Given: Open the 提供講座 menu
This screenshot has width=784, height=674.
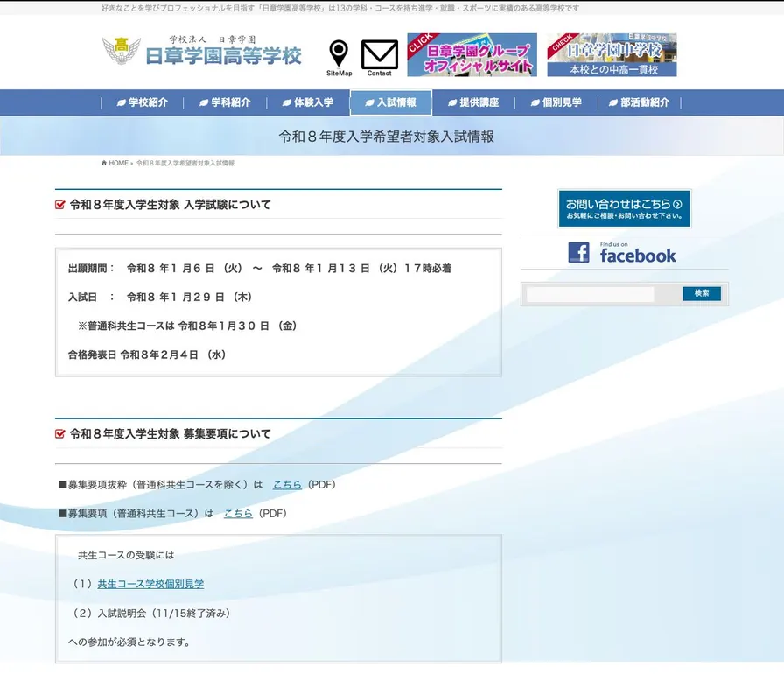Looking at the screenshot, I should [x=473, y=102].
